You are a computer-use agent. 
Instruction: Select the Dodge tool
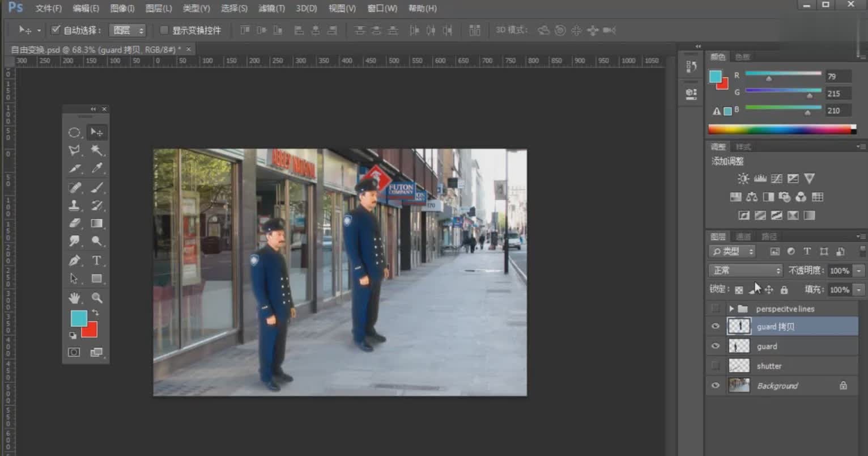97,241
